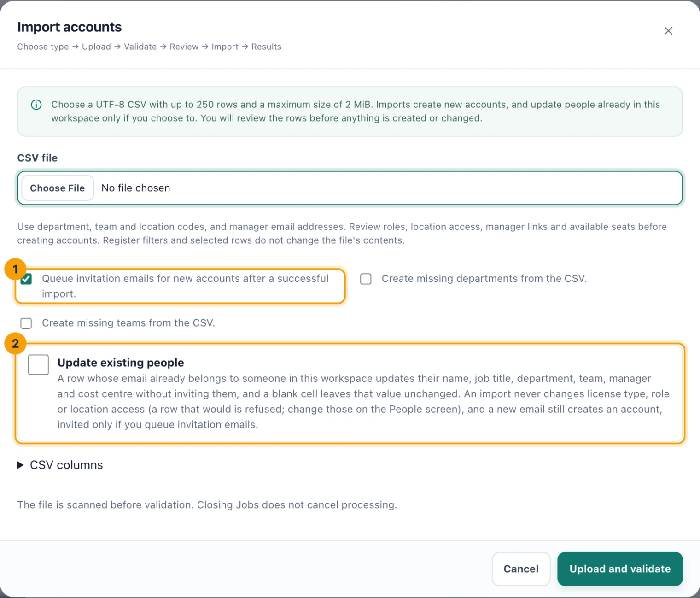700x598 pixels.
Task: Click the 'Upload' breadcrumb step
Action: [x=96, y=47]
